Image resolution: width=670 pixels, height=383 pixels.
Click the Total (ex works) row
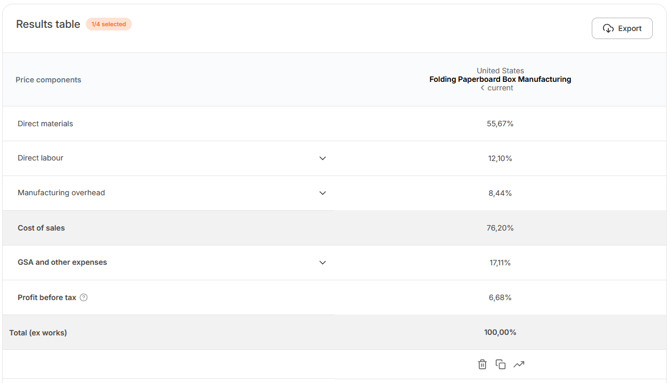coord(334,332)
